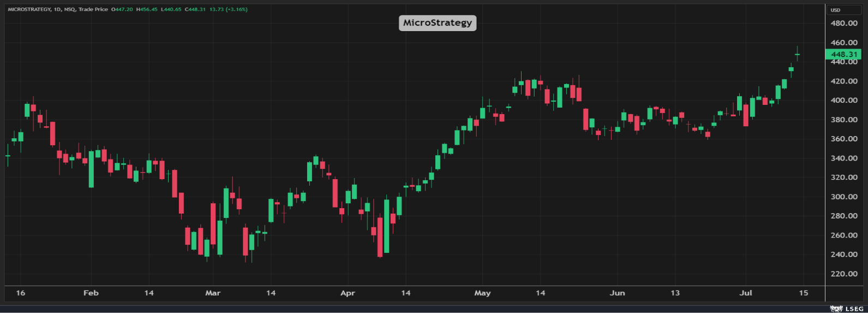
Task: Select the green 448.31 current price tag
Action: [x=844, y=55]
